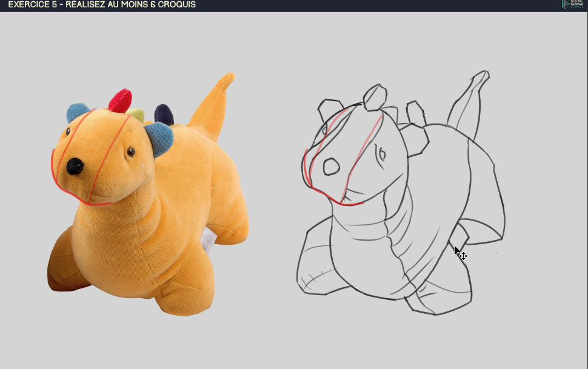The image size is (588, 369).
Task: Click the white label tag on plush
Action: click(x=208, y=239)
